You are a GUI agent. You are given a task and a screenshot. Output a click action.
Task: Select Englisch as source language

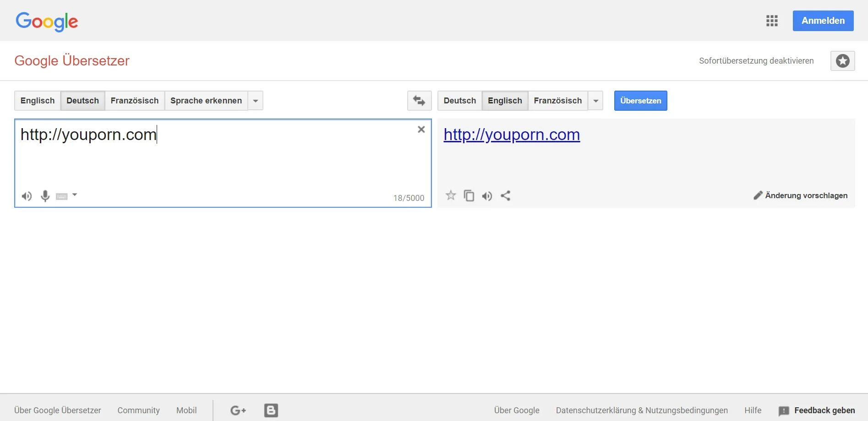click(38, 101)
